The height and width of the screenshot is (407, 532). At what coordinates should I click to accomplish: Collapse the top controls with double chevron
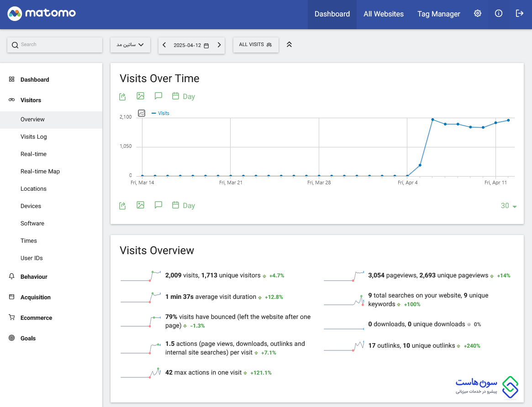point(289,45)
